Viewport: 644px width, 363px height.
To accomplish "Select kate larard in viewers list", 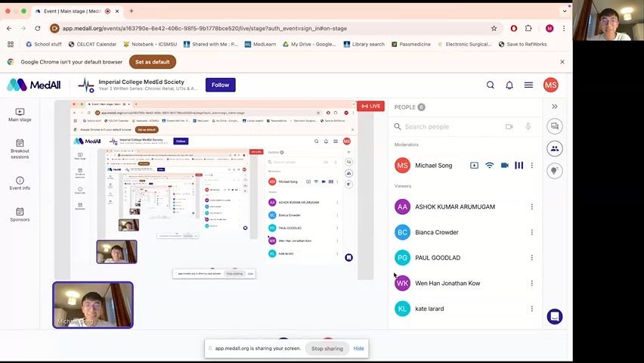I will (429, 309).
